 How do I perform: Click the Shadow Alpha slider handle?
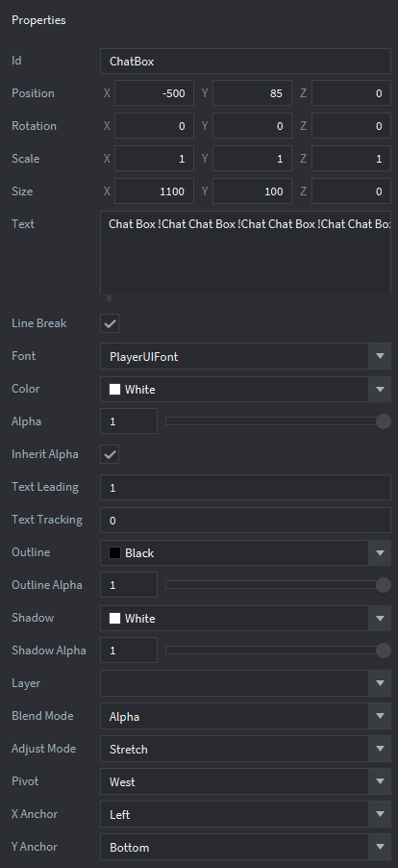pyautogui.click(x=383, y=651)
